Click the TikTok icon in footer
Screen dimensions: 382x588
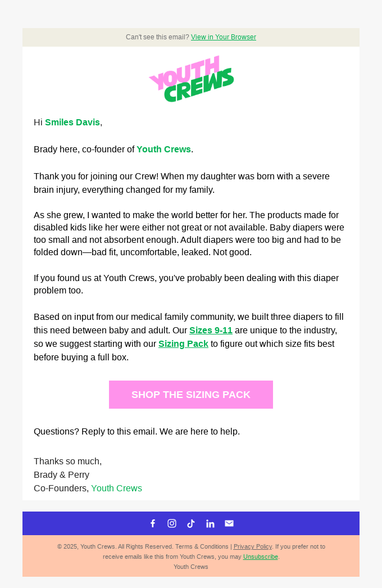[x=191, y=523]
